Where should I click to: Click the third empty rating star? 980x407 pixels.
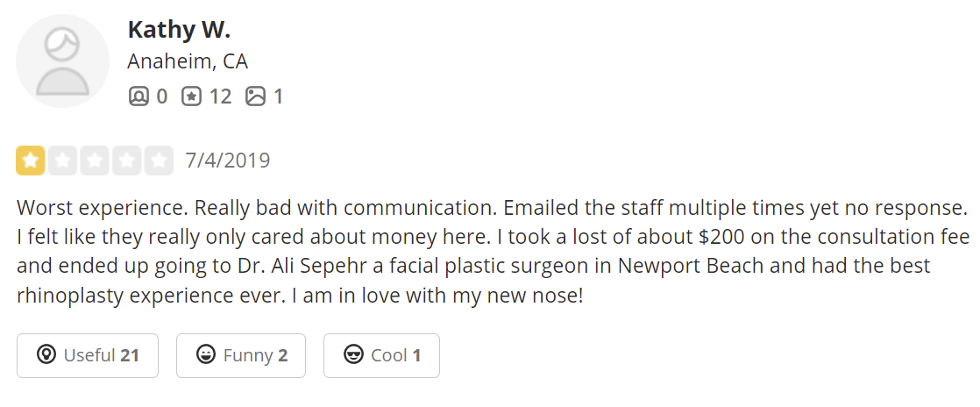click(x=95, y=161)
